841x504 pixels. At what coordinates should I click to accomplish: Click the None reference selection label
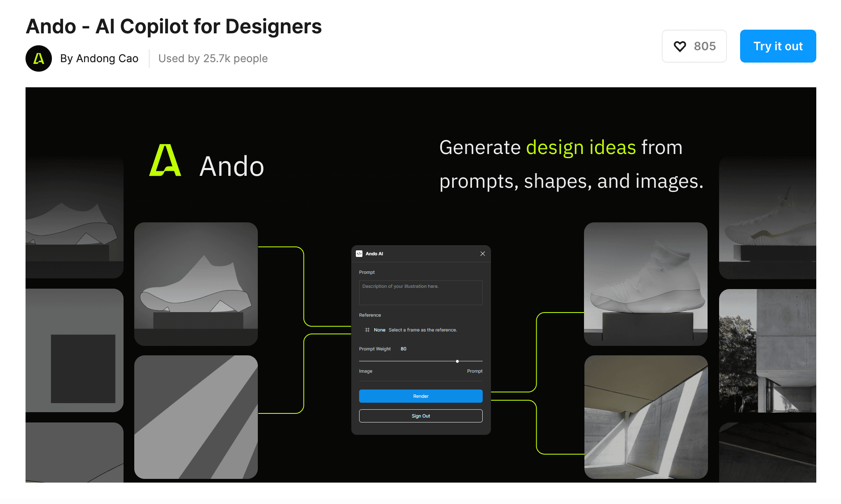(x=379, y=330)
